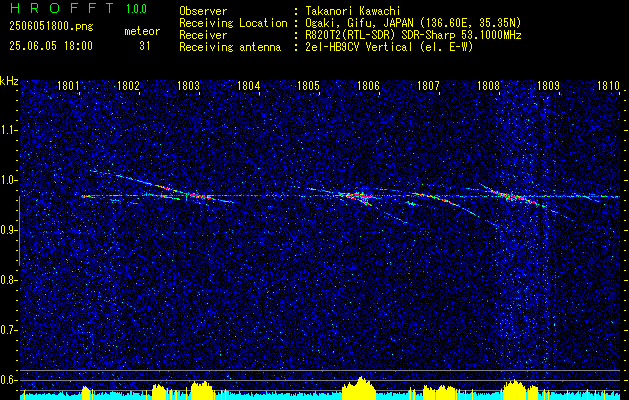The width and height of the screenshot is (629, 400).
Task: Click the kHz axis unit label
Action: 9,81
